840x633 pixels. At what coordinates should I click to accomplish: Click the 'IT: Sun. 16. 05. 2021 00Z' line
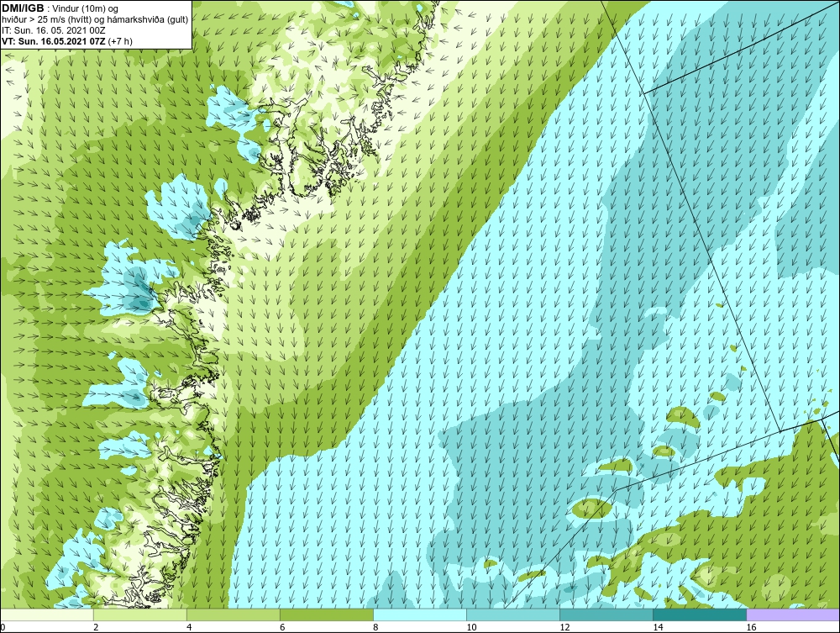coord(54,30)
